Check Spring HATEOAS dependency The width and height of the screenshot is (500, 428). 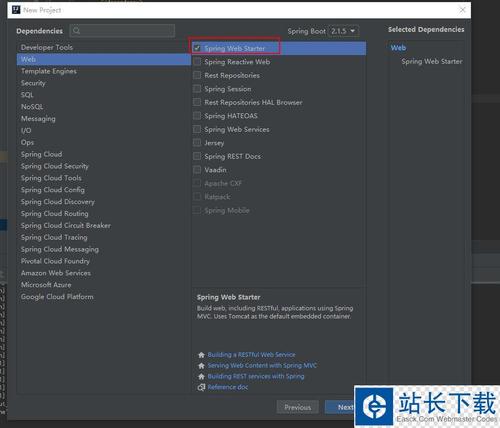pyautogui.click(x=197, y=116)
